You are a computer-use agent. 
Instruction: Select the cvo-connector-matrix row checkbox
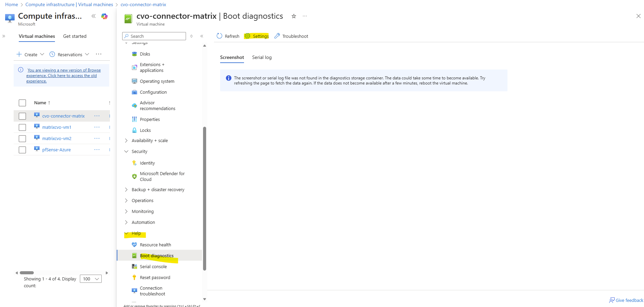pyautogui.click(x=23, y=116)
